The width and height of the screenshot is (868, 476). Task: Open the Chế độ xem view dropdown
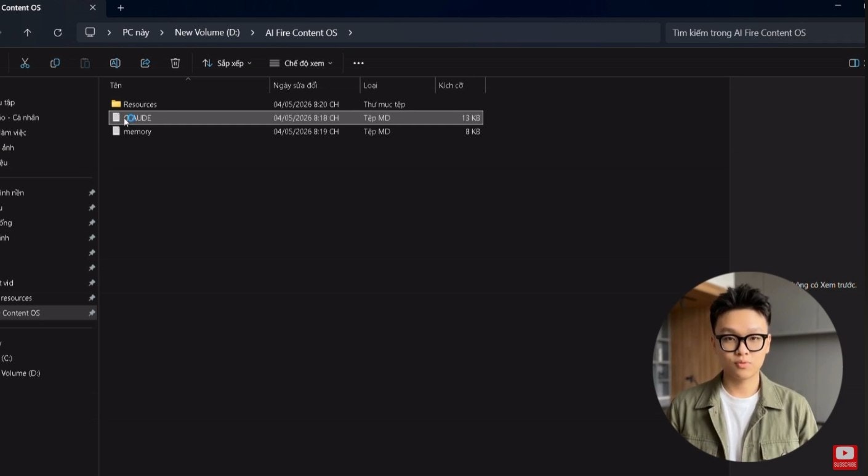(301, 63)
